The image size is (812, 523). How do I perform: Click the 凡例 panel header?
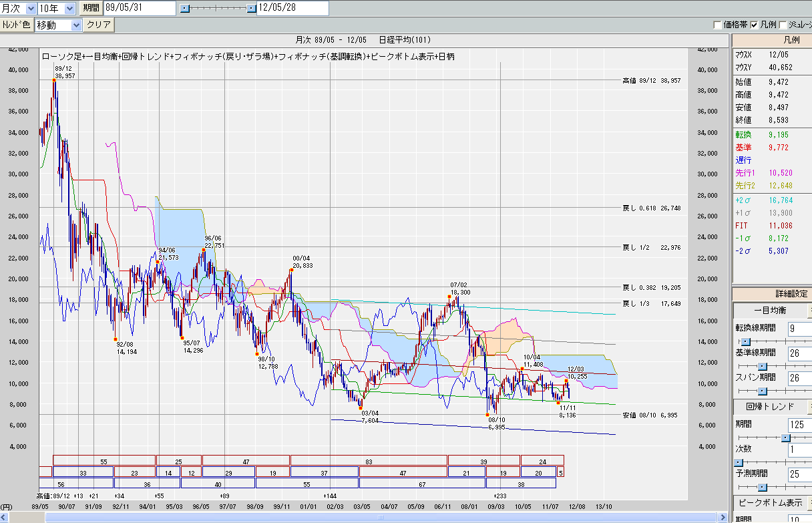[772, 40]
